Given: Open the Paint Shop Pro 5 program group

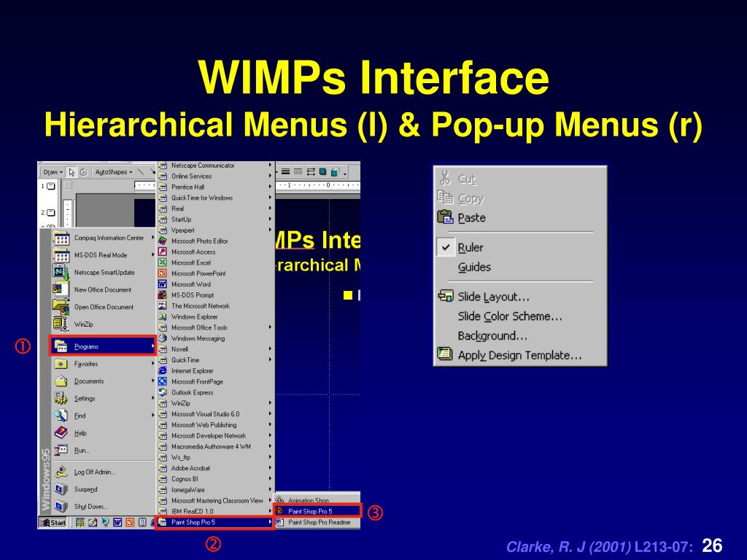Looking at the screenshot, I should 215,522.
